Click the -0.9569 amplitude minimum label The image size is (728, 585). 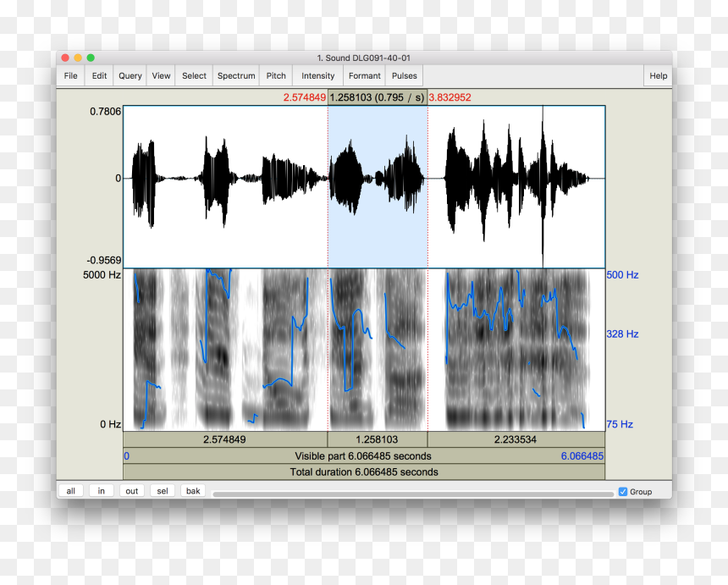point(103,260)
